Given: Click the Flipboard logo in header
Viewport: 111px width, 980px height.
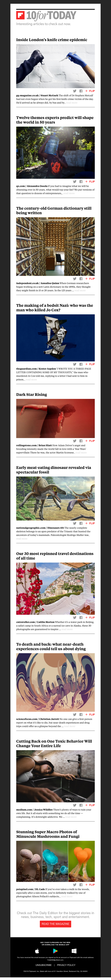Looking at the screenshot, I should [20, 15].
